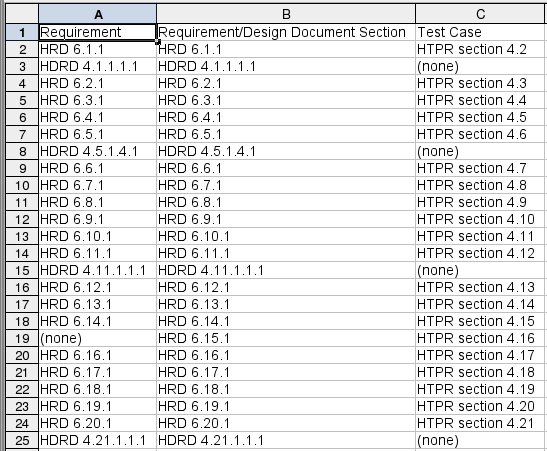The width and height of the screenshot is (547, 451).
Task: Select column A header
Action: 97,14
